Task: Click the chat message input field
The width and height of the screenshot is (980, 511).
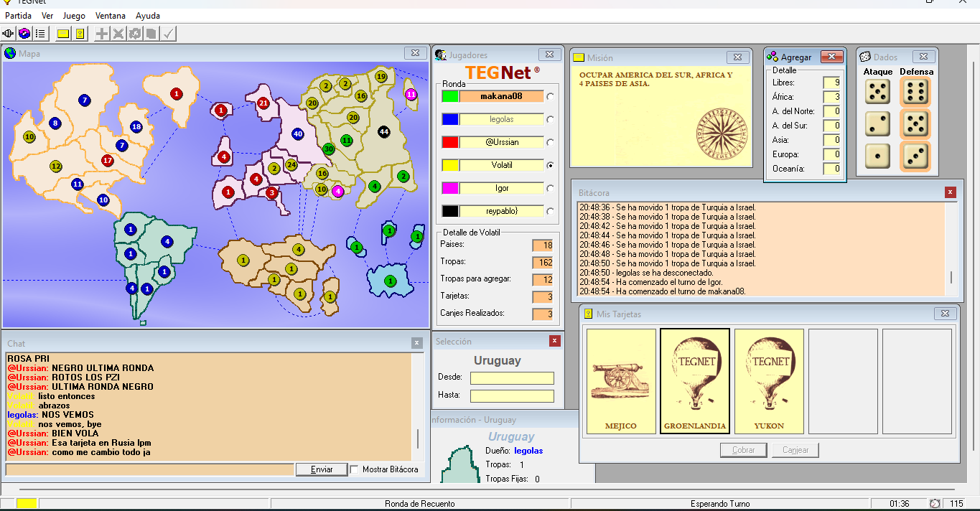Action: [x=149, y=469]
